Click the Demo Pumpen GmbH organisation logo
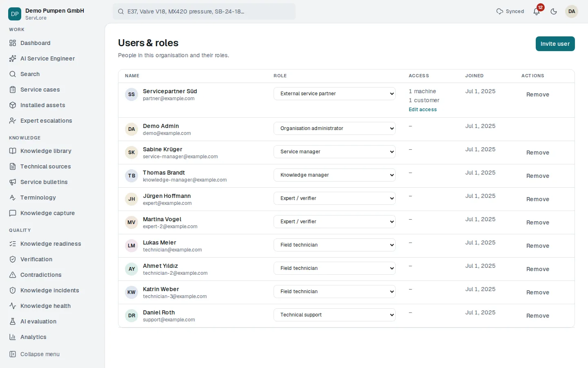 [15, 14]
